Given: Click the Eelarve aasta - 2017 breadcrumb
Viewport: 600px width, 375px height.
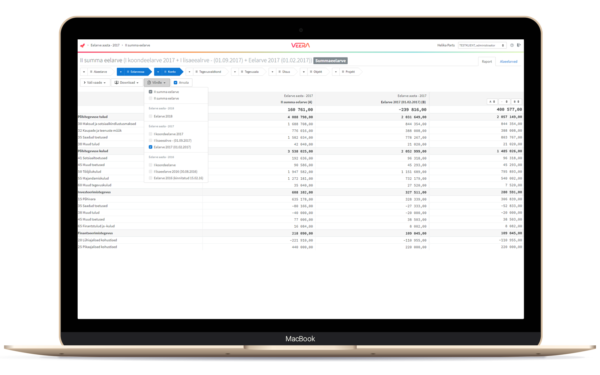Looking at the screenshot, I should pyautogui.click(x=105, y=45).
